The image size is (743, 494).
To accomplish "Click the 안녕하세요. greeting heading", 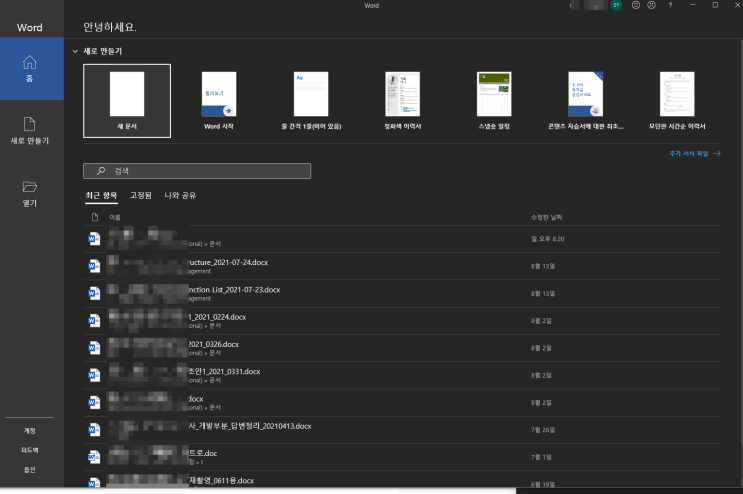I will point(110,27).
